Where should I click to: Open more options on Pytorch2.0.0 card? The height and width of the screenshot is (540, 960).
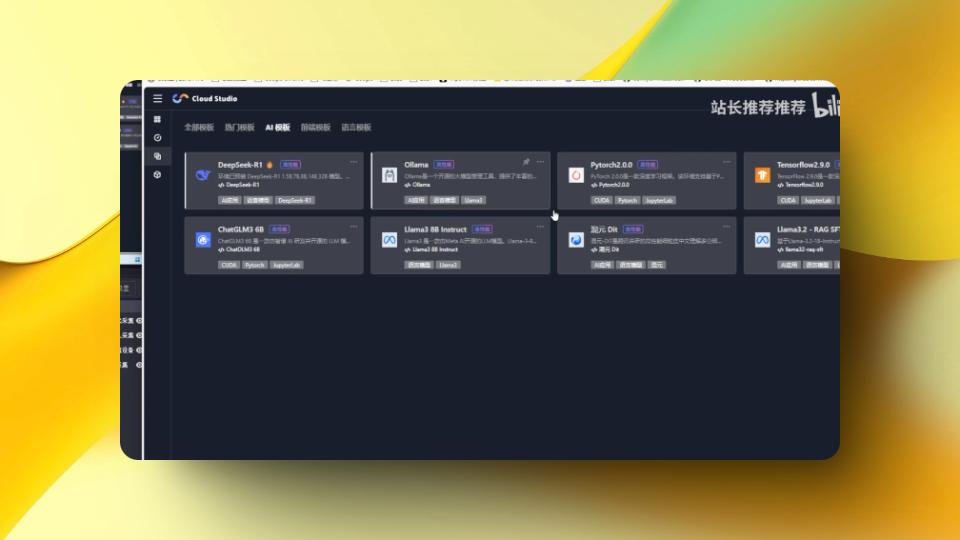pyautogui.click(x=726, y=162)
